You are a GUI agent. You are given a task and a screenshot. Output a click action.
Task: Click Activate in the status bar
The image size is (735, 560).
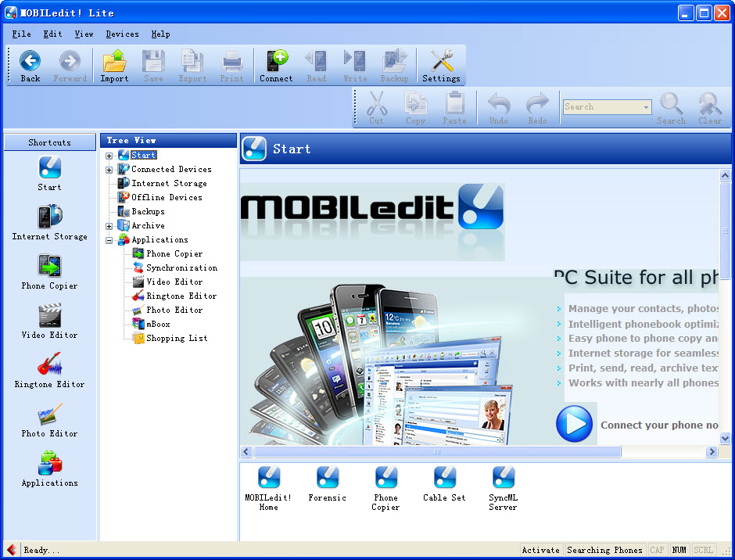click(540, 550)
